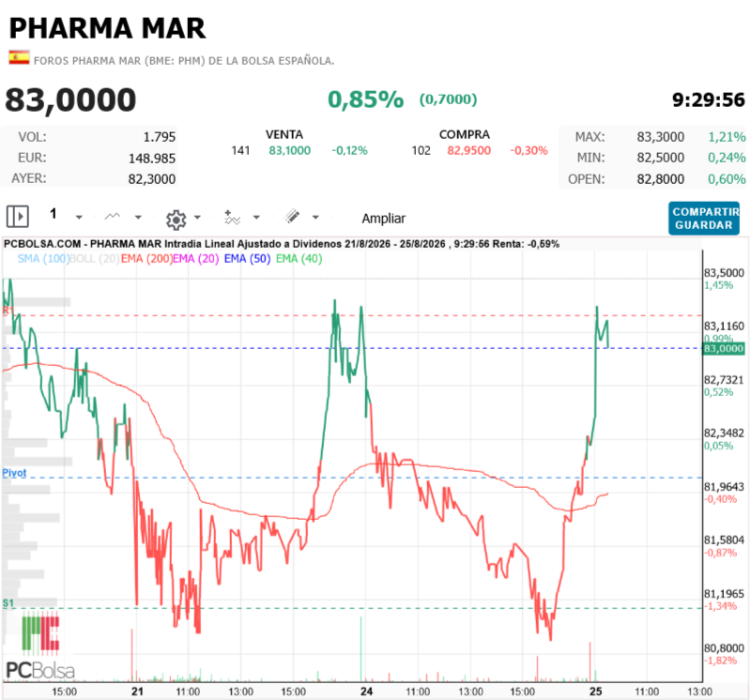Click the OPEN value 82,8000
Screen dimensions: 751x700
click(x=661, y=179)
